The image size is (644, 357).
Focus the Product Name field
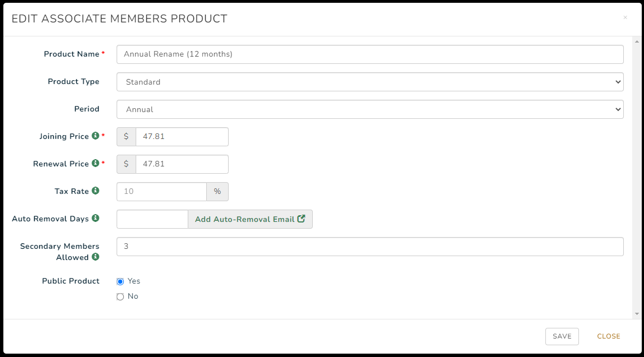[x=370, y=54]
